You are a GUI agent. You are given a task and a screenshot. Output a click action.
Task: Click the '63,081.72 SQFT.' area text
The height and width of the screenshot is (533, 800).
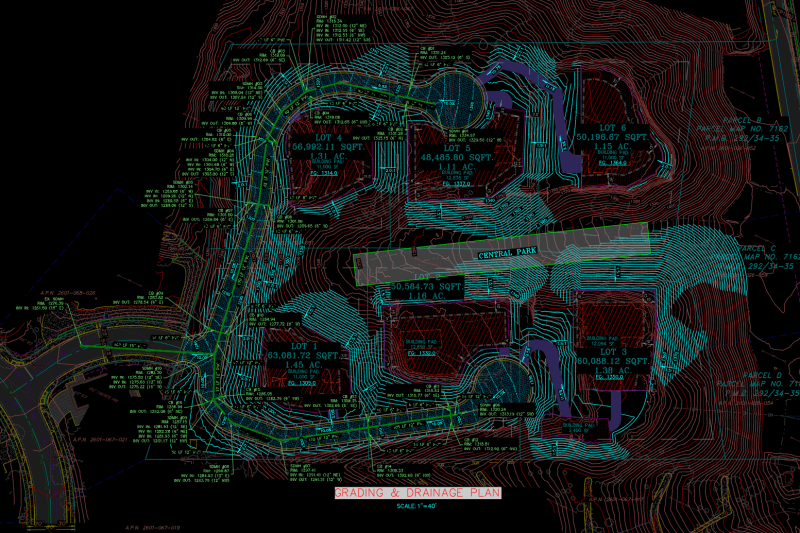(304, 355)
